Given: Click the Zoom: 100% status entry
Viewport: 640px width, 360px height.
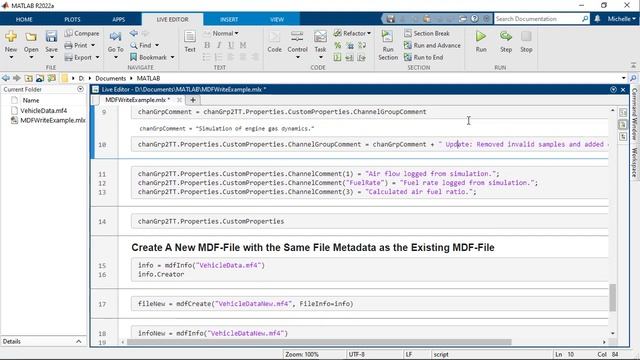Looking at the screenshot, I should click(302, 354).
